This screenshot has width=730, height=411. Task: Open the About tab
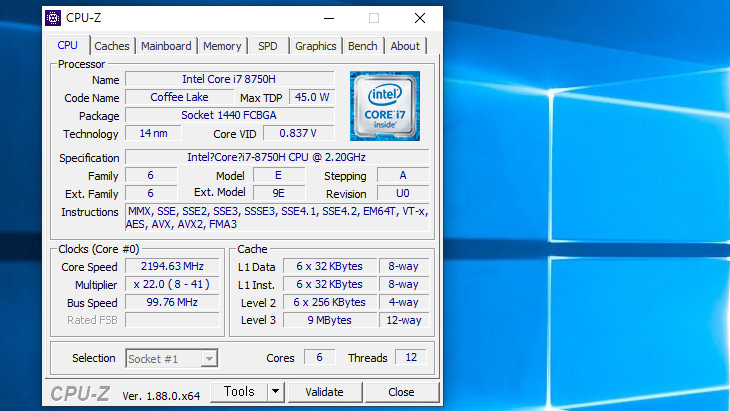click(x=405, y=46)
